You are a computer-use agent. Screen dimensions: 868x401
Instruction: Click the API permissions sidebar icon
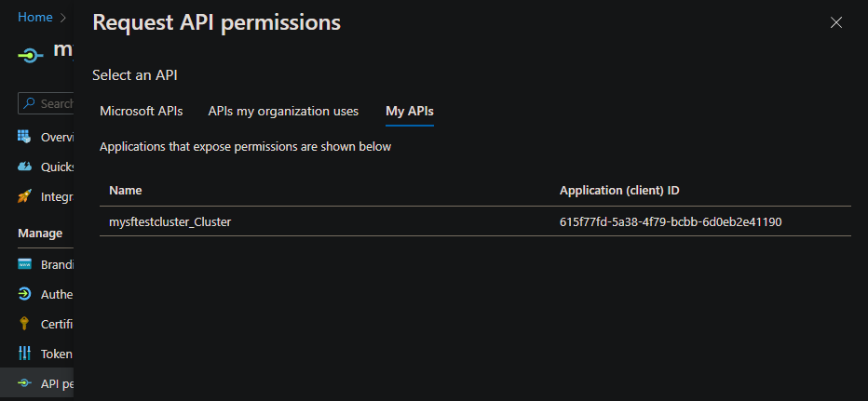25,383
